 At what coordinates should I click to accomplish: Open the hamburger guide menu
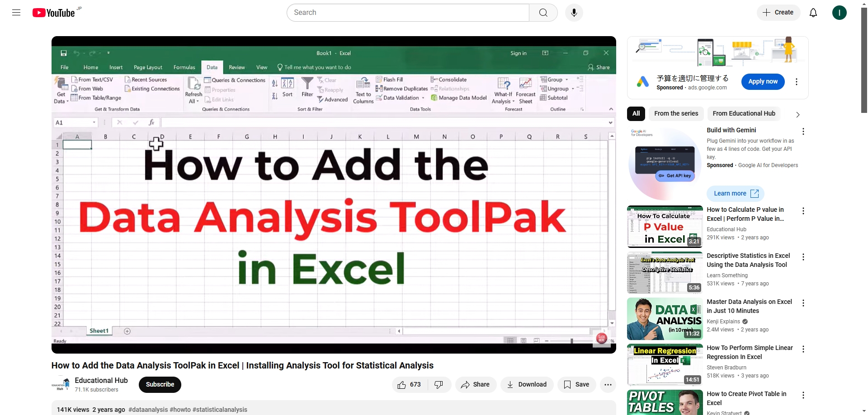click(x=16, y=13)
